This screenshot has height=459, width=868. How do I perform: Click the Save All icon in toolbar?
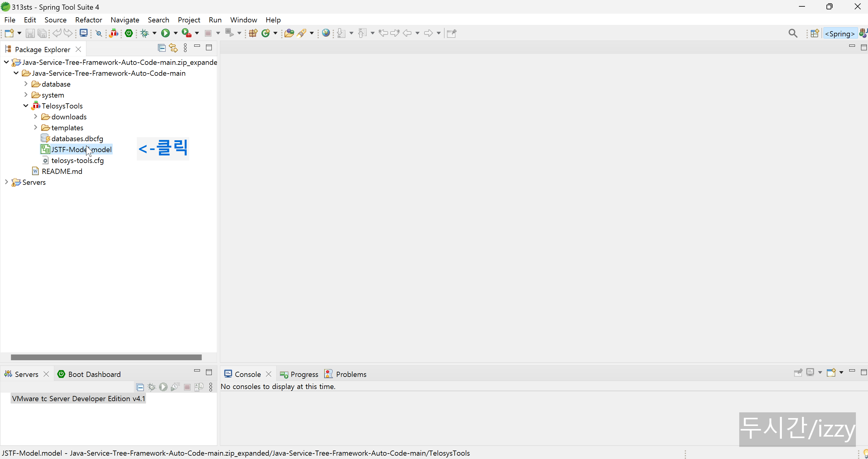42,33
